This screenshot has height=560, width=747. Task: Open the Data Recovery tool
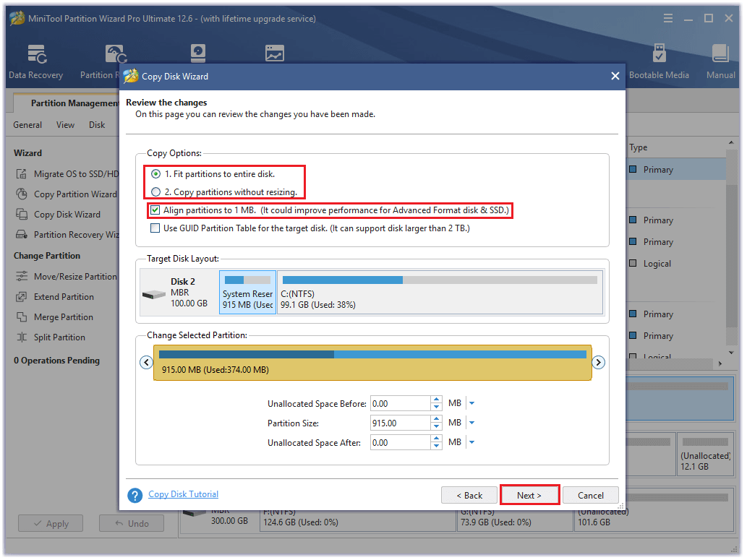(x=36, y=61)
